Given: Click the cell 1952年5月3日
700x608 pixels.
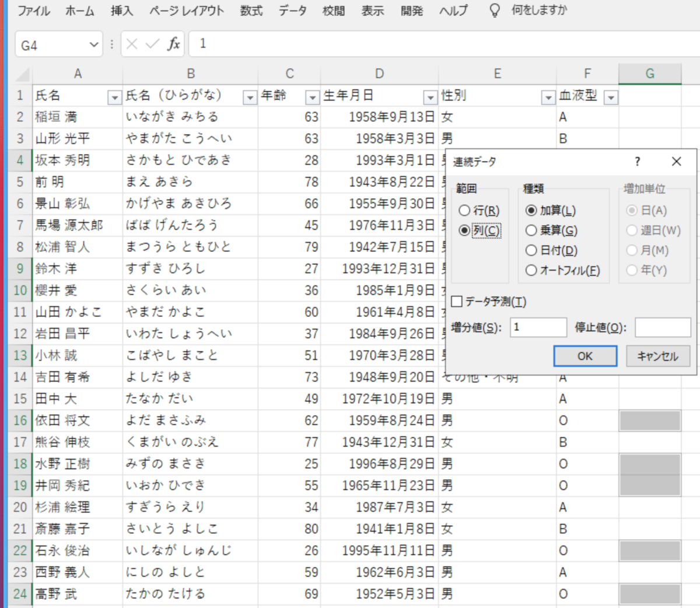Looking at the screenshot, I should [x=379, y=594].
